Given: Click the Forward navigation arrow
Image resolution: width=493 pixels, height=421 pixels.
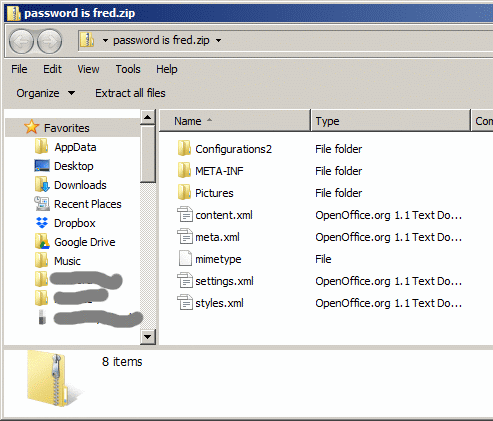Looking at the screenshot, I should tap(49, 41).
